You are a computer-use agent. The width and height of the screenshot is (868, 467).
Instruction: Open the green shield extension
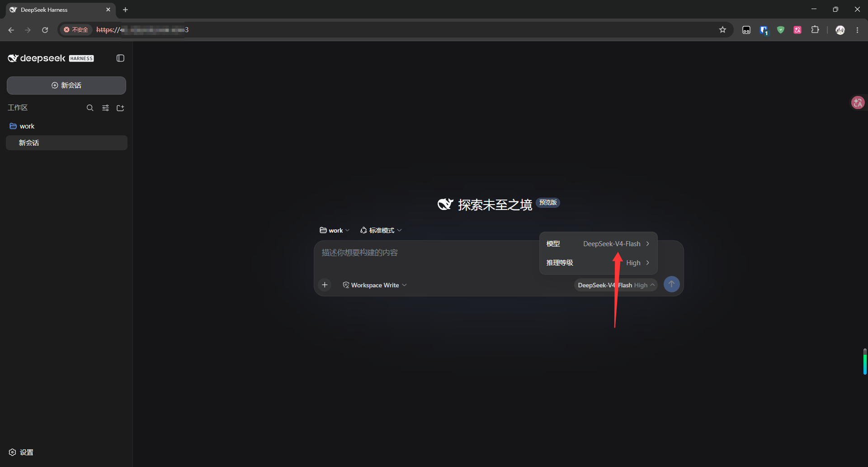pos(781,30)
